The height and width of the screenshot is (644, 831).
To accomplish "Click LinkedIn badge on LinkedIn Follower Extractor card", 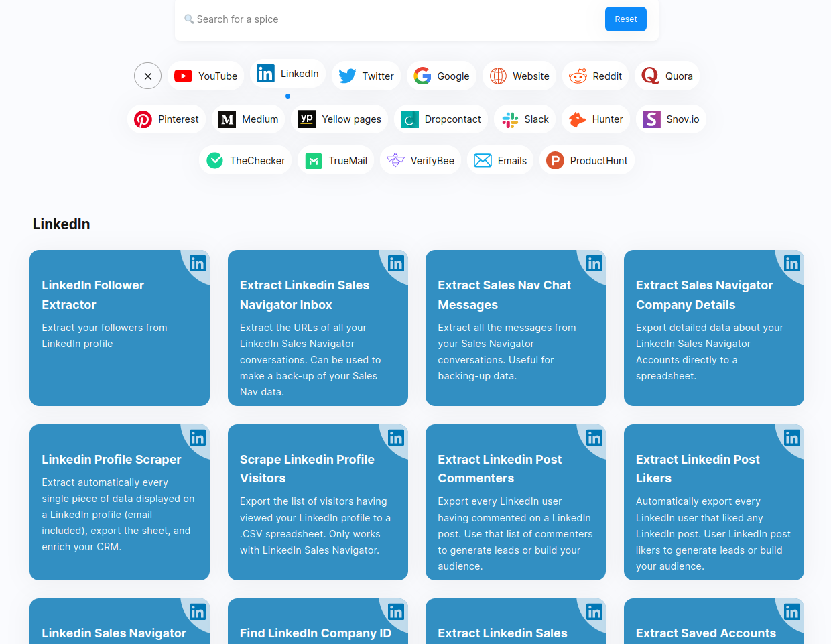I will (198, 263).
